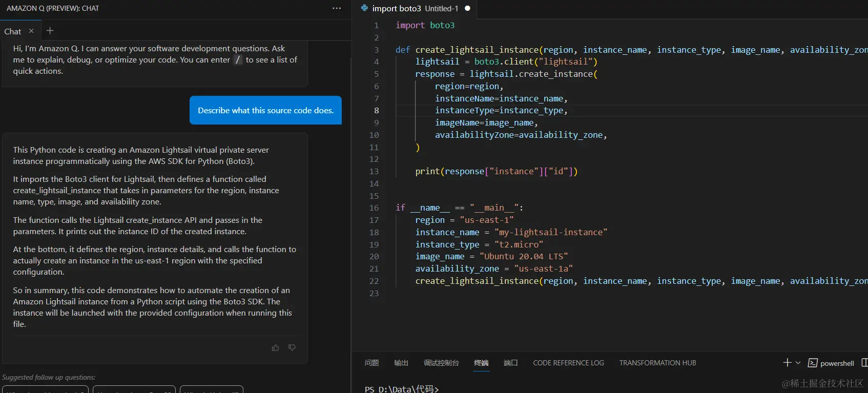Click the paragraph starting 'It imports the Boto3 client'
Screen dimensions: 868x393
[147, 191]
